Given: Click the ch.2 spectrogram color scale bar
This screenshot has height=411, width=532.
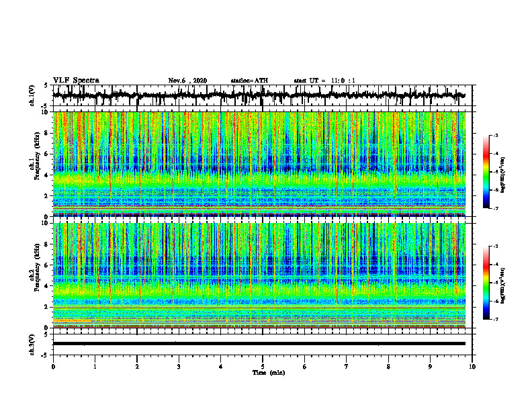Looking at the screenshot, I should [x=486, y=283].
